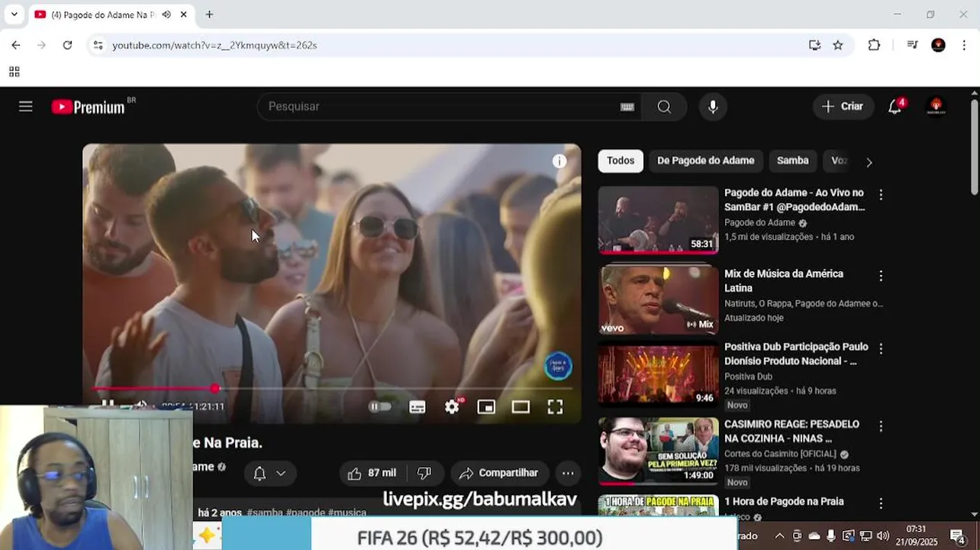Open notifications bell in YouTube header
The height and width of the screenshot is (550, 980).
pyautogui.click(x=895, y=107)
